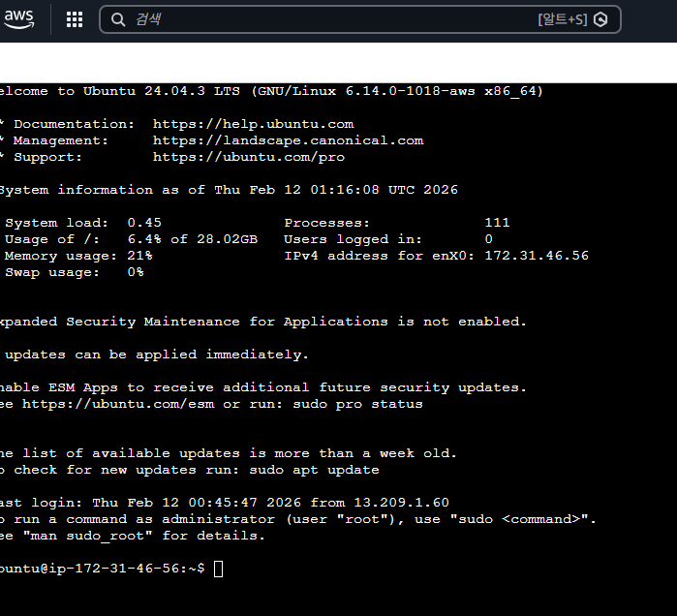Click the Processes count 111
This screenshot has height=616, width=677.
(497, 223)
